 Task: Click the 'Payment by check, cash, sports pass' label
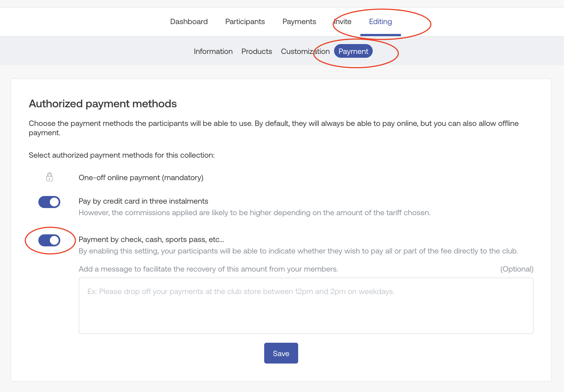tap(151, 240)
